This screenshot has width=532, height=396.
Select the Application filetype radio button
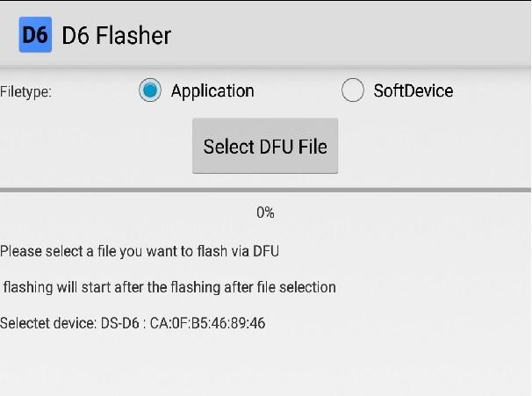pos(150,90)
